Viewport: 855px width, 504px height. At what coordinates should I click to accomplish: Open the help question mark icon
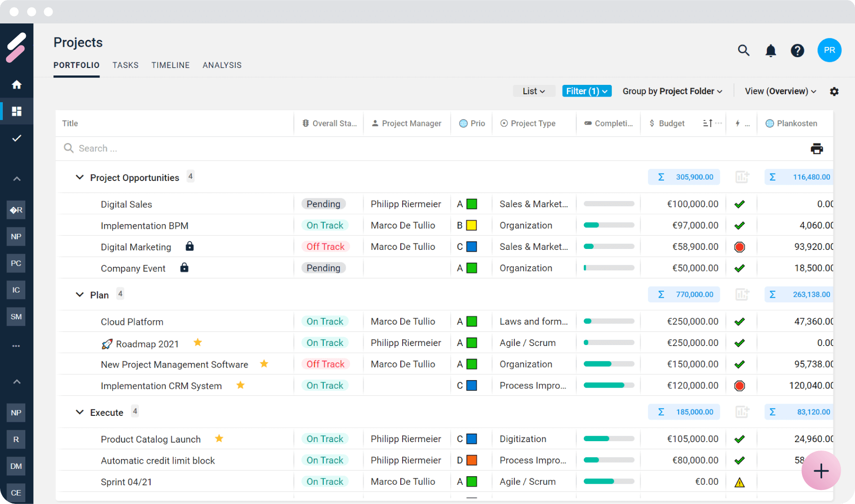(x=797, y=50)
